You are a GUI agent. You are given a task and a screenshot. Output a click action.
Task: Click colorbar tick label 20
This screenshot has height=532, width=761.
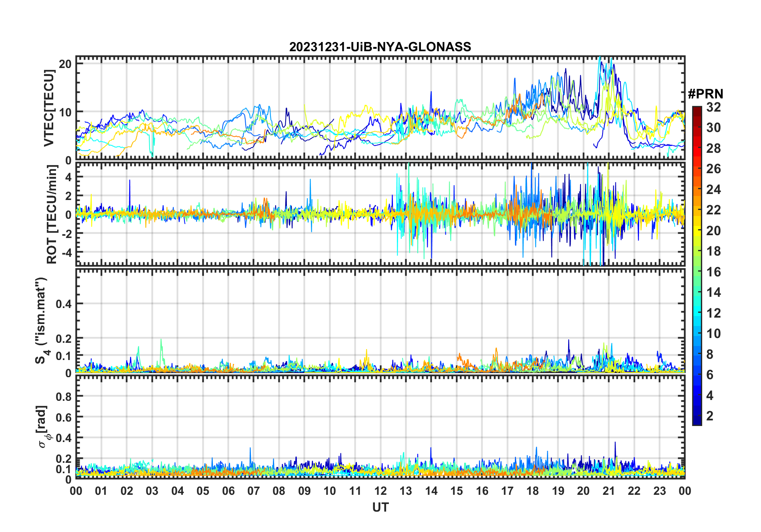(713, 230)
